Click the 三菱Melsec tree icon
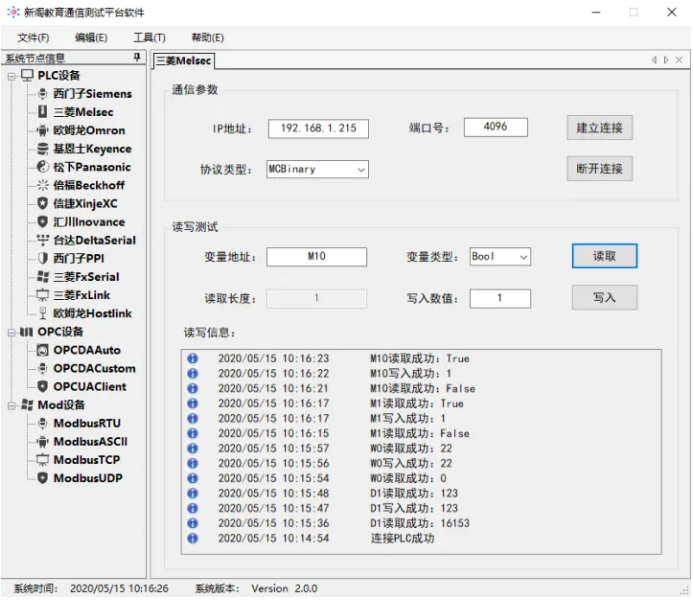Image resolution: width=693 pixels, height=600 pixels. tap(42, 112)
